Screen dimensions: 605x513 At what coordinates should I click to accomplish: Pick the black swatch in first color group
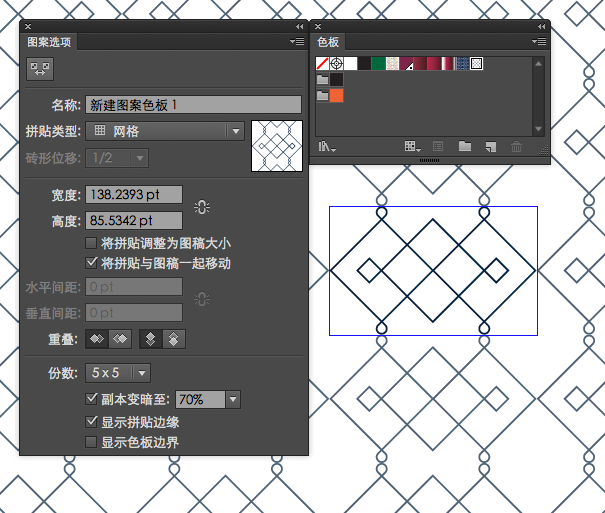pos(336,79)
